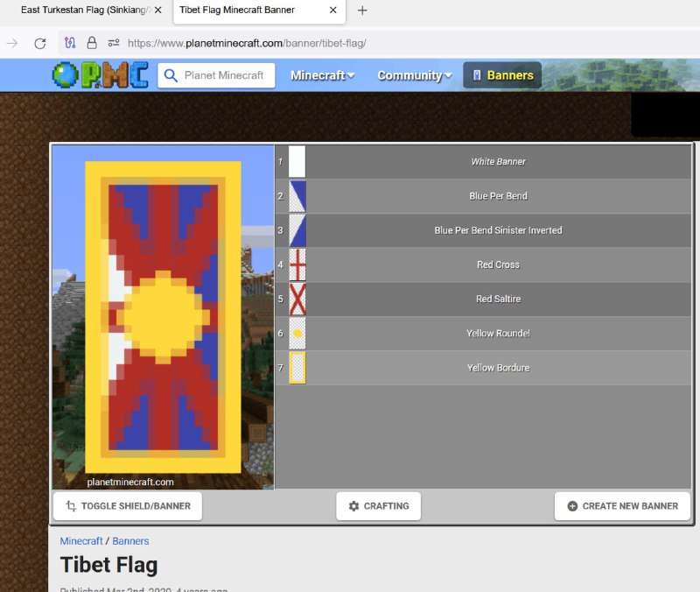The height and width of the screenshot is (592, 700).
Task: Switch to East Turkestan Flag tab
Action: (x=84, y=11)
